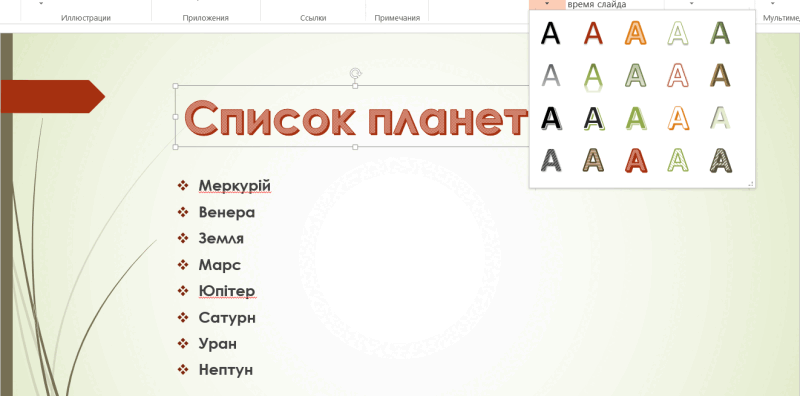Pick the light green hatched WordArt style, last row
This screenshot has width=800, height=396.
(x=678, y=160)
